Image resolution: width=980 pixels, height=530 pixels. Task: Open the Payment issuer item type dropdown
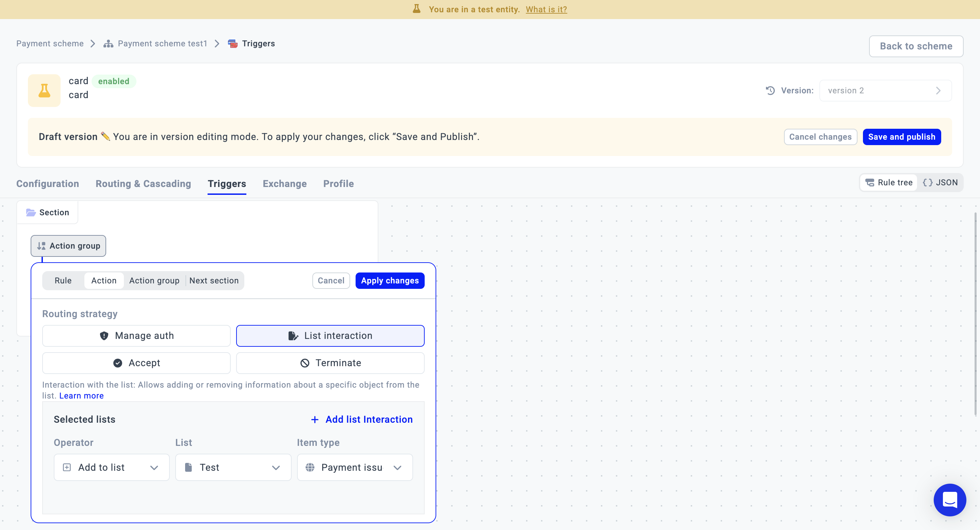tap(354, 467)
